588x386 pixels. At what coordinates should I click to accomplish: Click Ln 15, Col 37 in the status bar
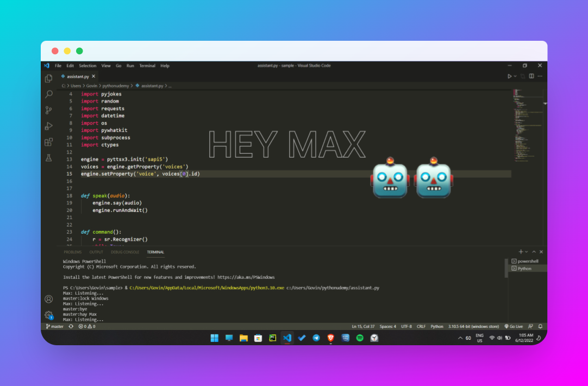(363, 326)
